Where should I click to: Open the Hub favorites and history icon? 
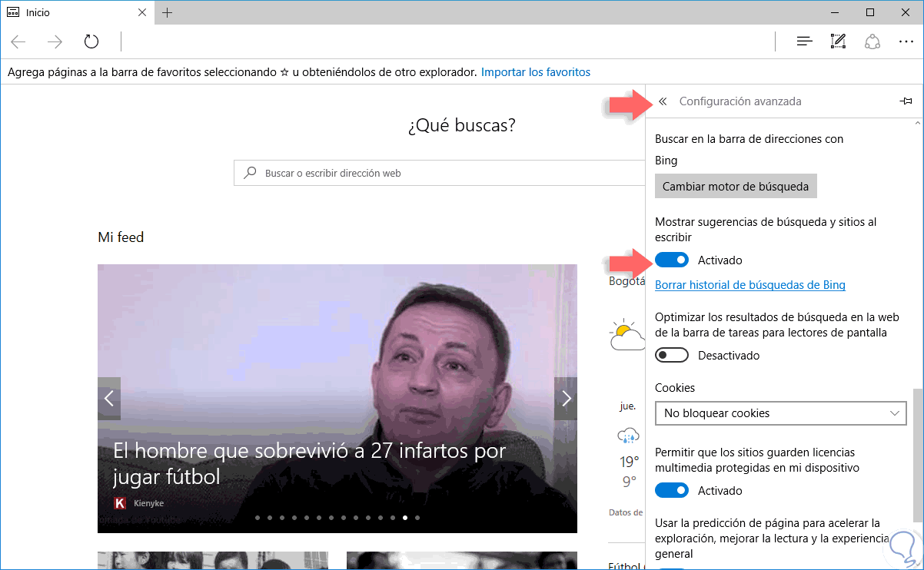click(805, 41)
